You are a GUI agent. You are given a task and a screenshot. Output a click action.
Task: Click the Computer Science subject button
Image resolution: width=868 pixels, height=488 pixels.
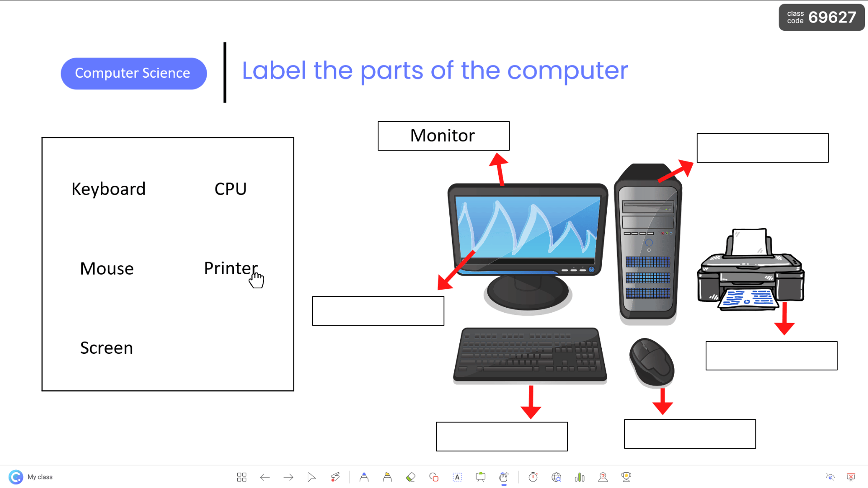pos(133,73)
